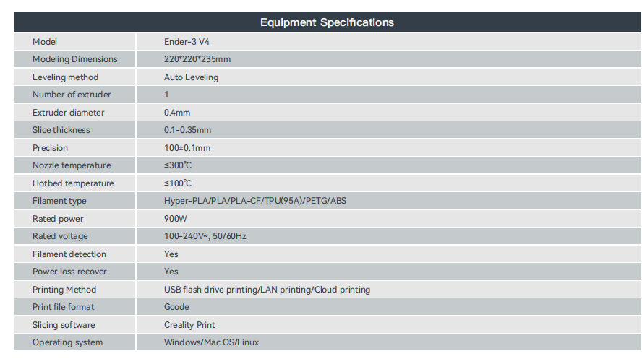Select the Windows/Mac OS/Linux operating system value

tap(211, 342)
